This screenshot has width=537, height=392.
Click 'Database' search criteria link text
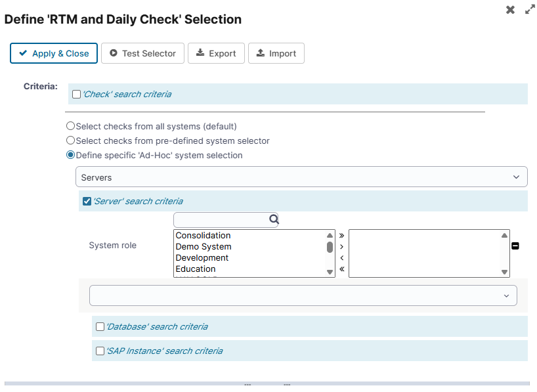coord(157,326)
